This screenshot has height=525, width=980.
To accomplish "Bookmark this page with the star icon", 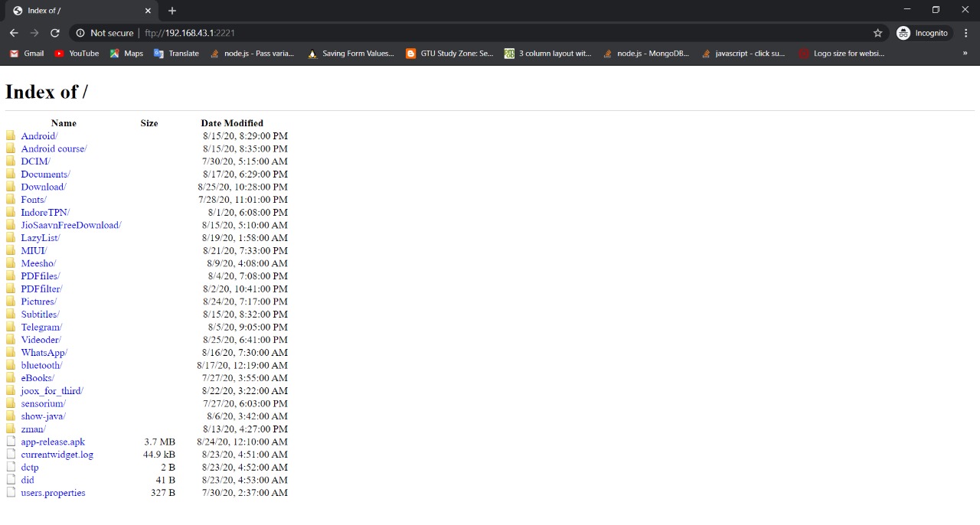I will [877, 33].
